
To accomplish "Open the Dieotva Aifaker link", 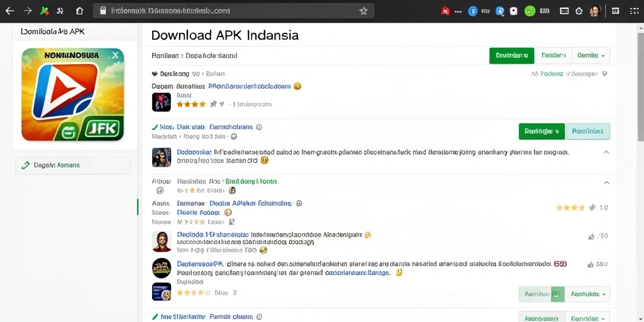I will click(x=250, y=203).
